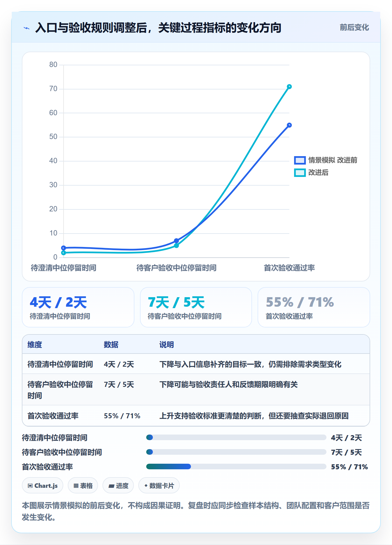This screenshot has width=392, height=545.
Task: Click description starting 上升支持验收标准更清楚的判断
Action: coord(254,416)
